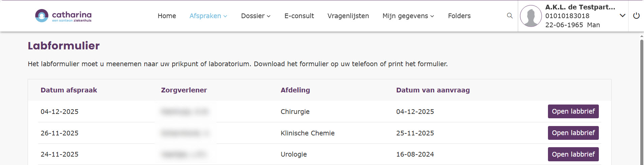644x165 pixels.
Task: Click the Datum van aanvraag header
Action: 433,90
